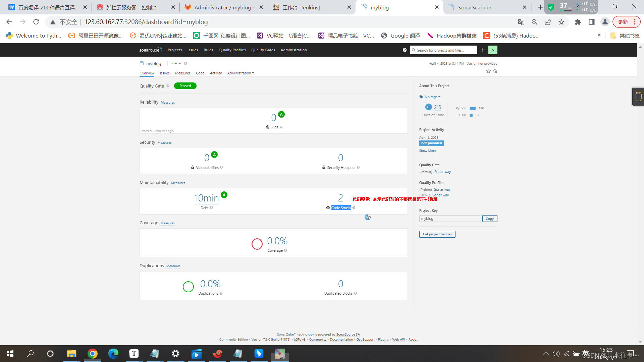This screenshot has width=644, height=362.
Task: Switch to the Measures project tab
Action: [182, 73]
